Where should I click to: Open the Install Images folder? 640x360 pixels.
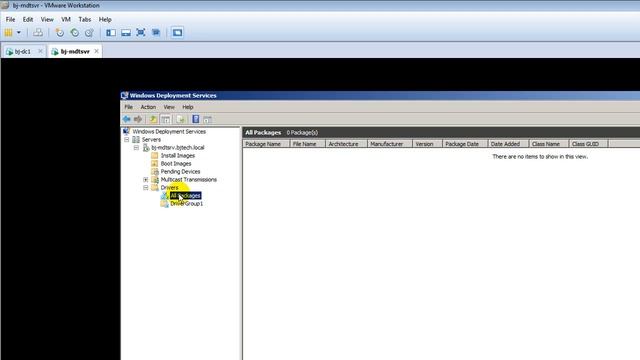click(178, 156)
